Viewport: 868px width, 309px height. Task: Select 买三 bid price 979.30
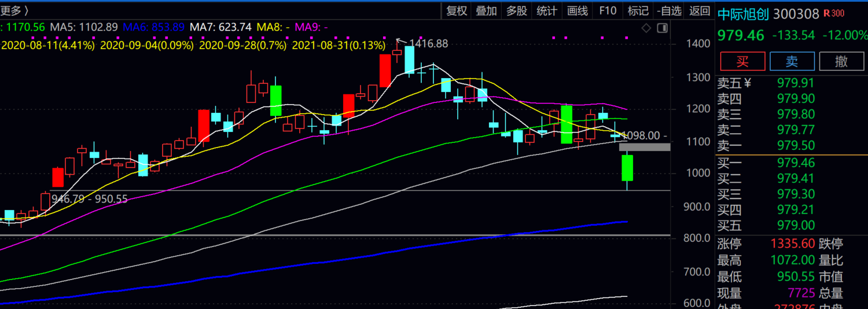point(796,194)
